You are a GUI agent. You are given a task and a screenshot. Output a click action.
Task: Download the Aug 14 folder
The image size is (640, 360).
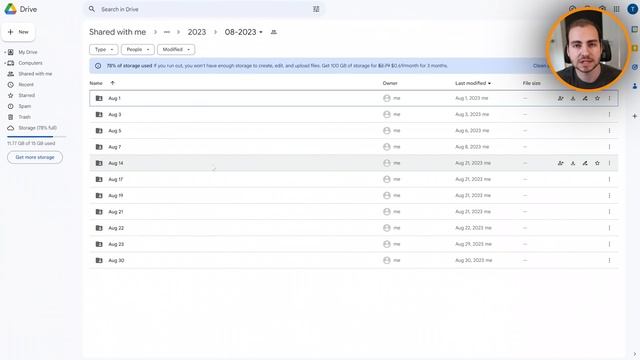tap(573, 163)
